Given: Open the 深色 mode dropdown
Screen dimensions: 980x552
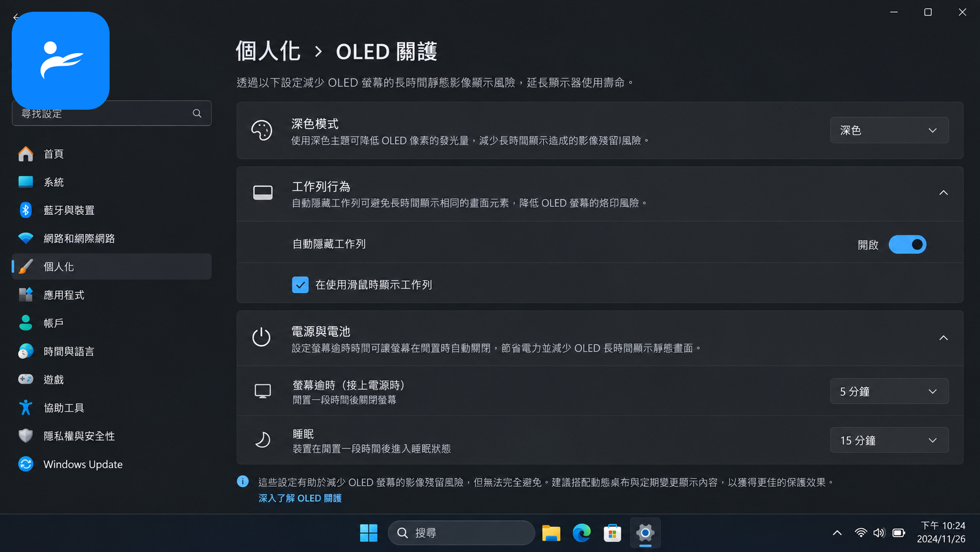Looking at the screenshot, I should 889,130.
